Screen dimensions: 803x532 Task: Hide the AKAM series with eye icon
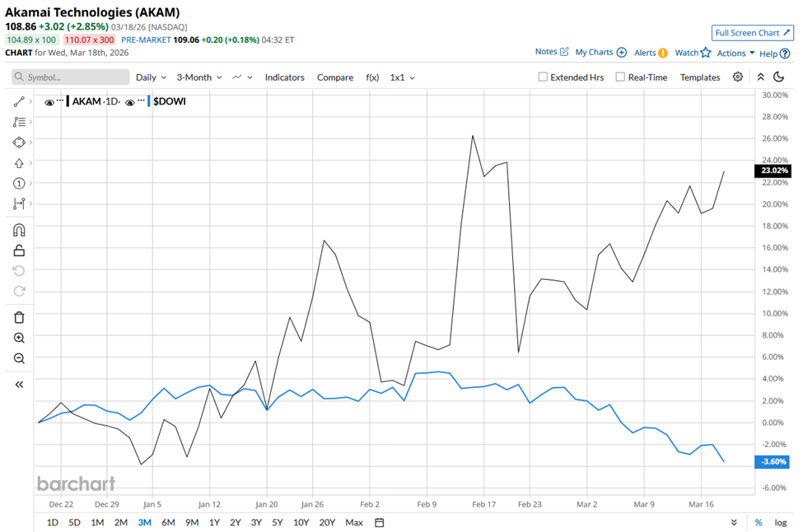click(49, 102)
